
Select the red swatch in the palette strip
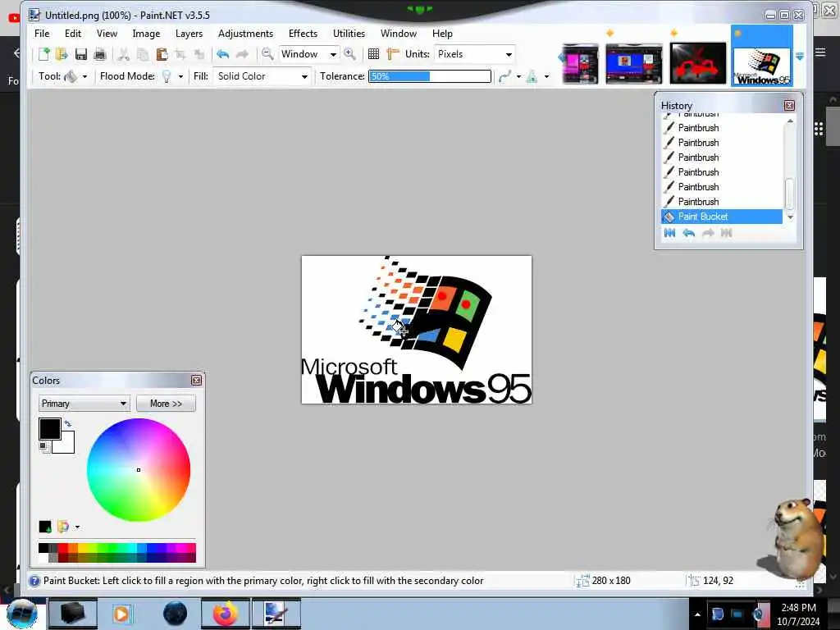[x=62, y=547]
